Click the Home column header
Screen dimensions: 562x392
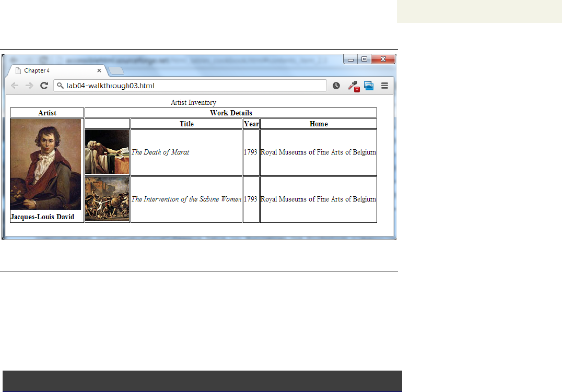[x=319, y=124]
